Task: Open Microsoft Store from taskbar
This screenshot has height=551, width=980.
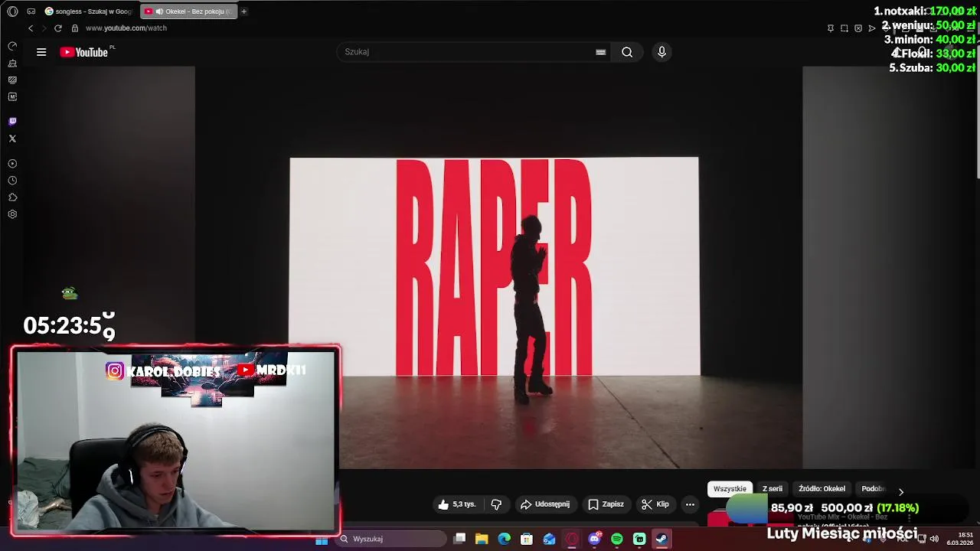Action: [527, 539]
